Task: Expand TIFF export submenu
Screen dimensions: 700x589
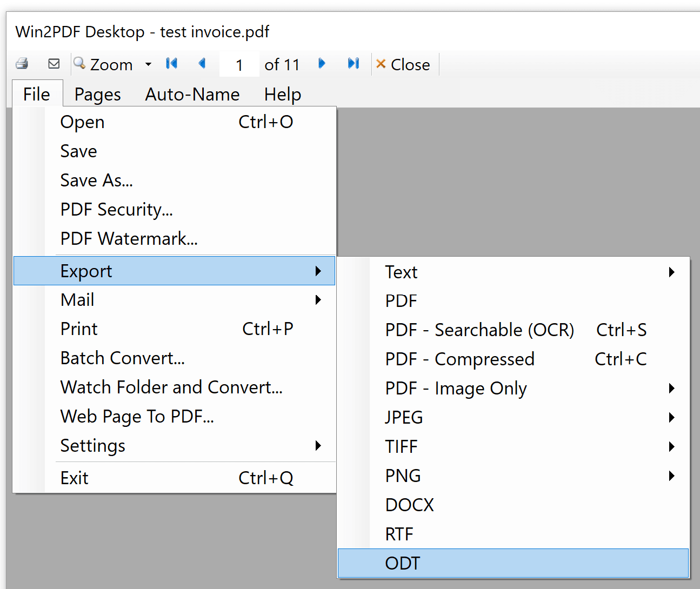Action: pyautogui.click(x=514, y=447)
